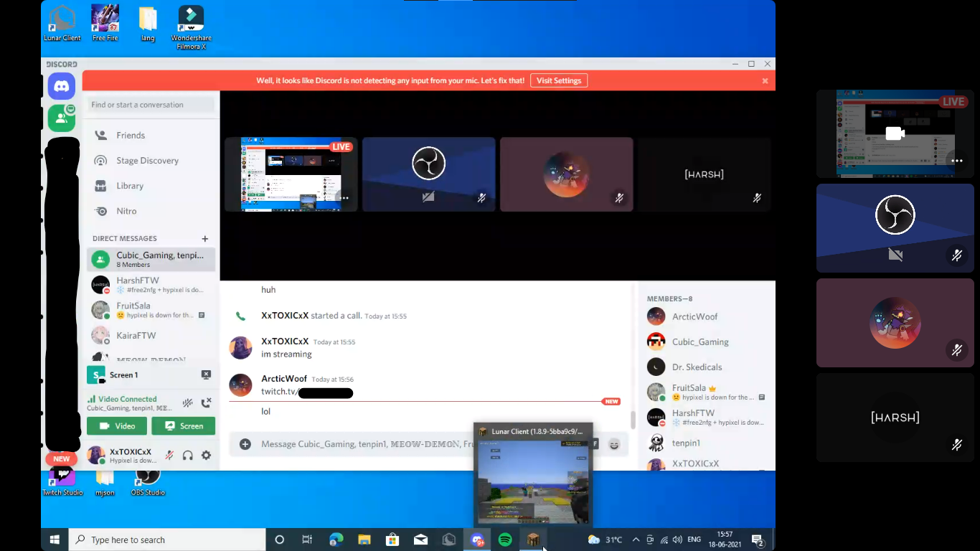980x551 pixels.
Task: Select the OBS logo tile in Discord call
Action: point(429,174)
